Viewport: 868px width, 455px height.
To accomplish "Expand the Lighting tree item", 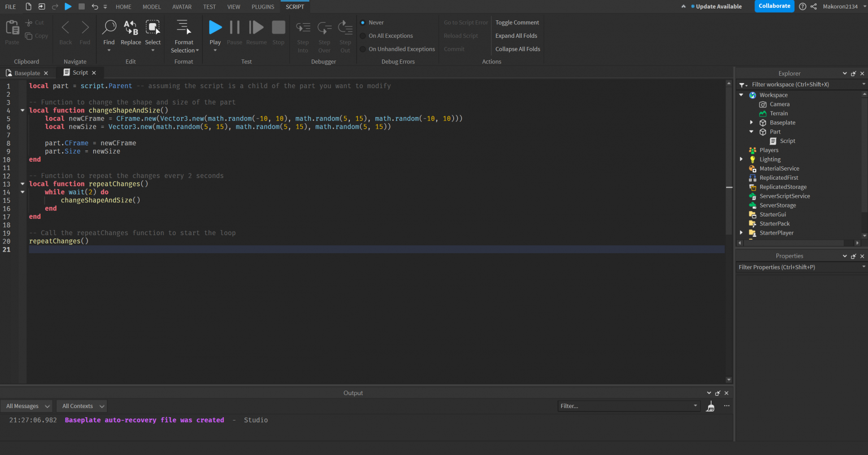I will (741, 159).
